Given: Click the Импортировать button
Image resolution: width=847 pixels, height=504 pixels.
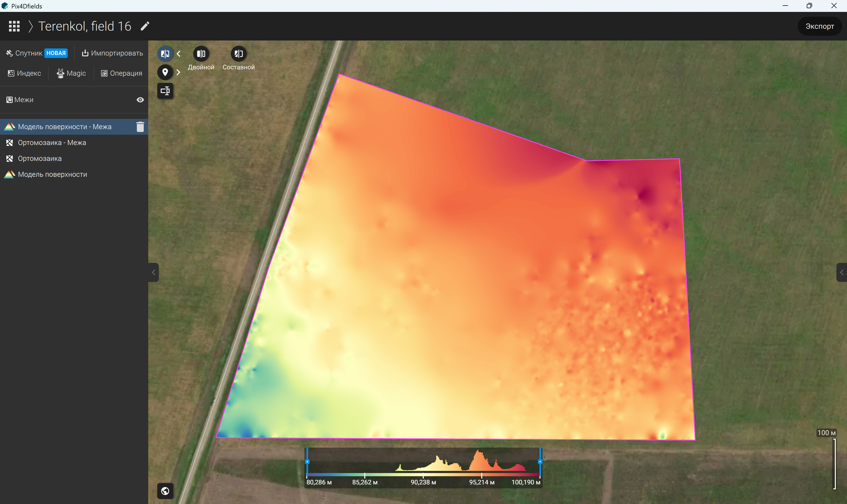Looking at the screenshot, I should (x=112, y=53).
